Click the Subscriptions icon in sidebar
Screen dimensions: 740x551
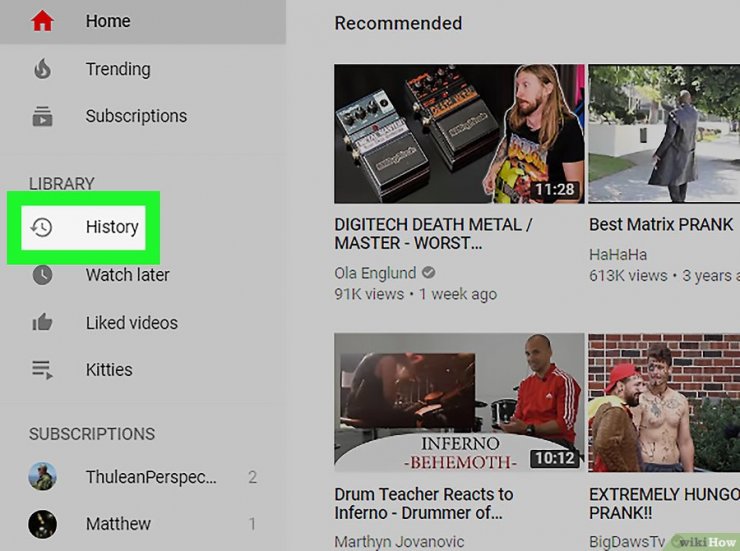pos(42,117)
